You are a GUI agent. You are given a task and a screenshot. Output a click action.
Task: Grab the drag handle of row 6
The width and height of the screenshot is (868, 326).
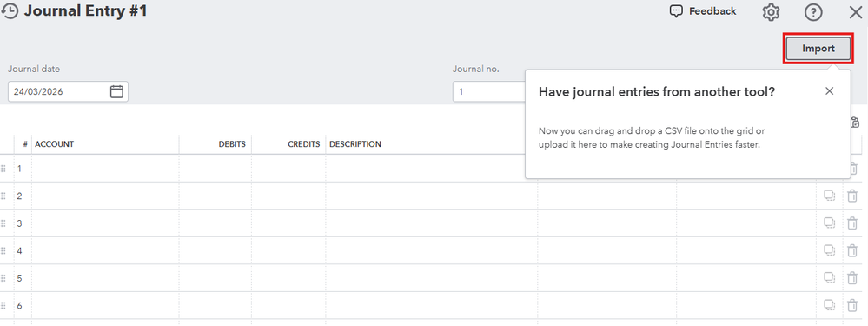[3, 305]
